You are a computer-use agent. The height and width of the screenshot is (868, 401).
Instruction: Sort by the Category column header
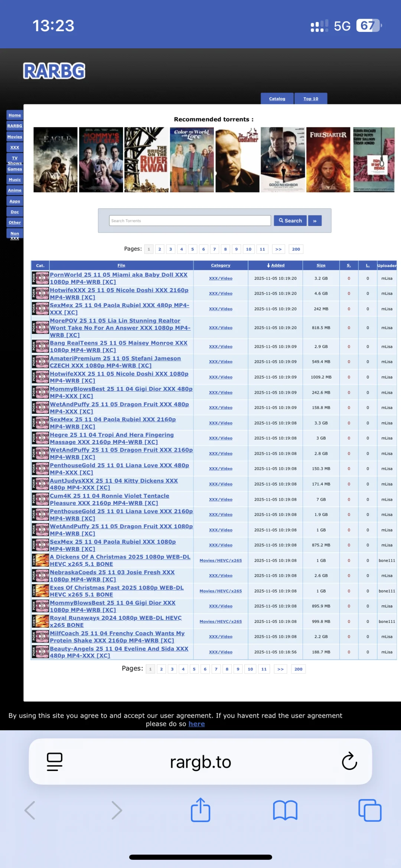pyautogui.click(x=221, y=265)
